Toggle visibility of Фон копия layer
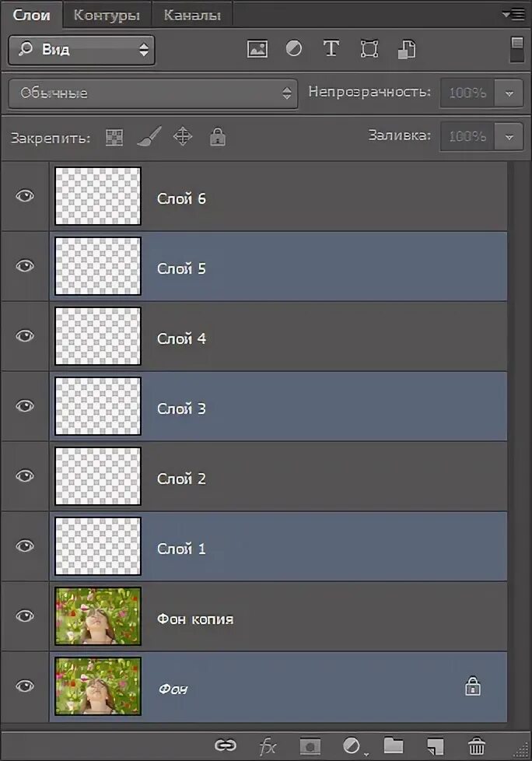Image resolution: width=532 pixels, height=761 pixels. pyautogui.click(x=25, y=616)
